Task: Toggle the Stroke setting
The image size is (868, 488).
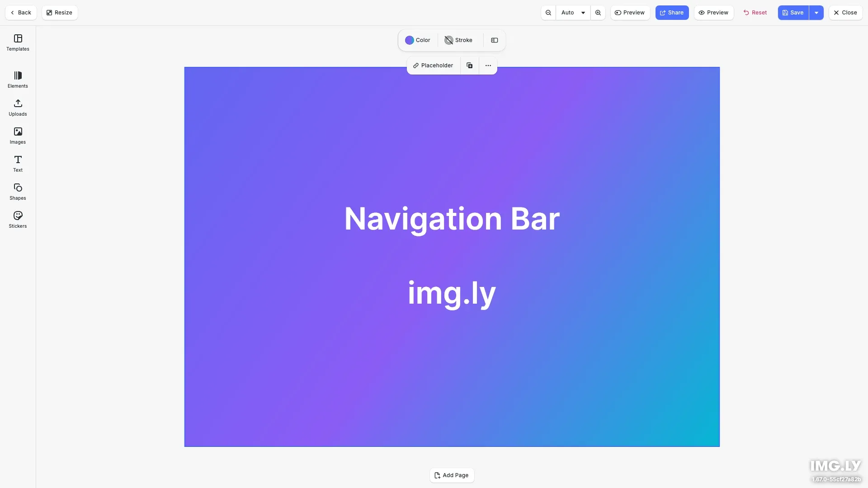Action: pyautogui.click(x=458, y=40)
